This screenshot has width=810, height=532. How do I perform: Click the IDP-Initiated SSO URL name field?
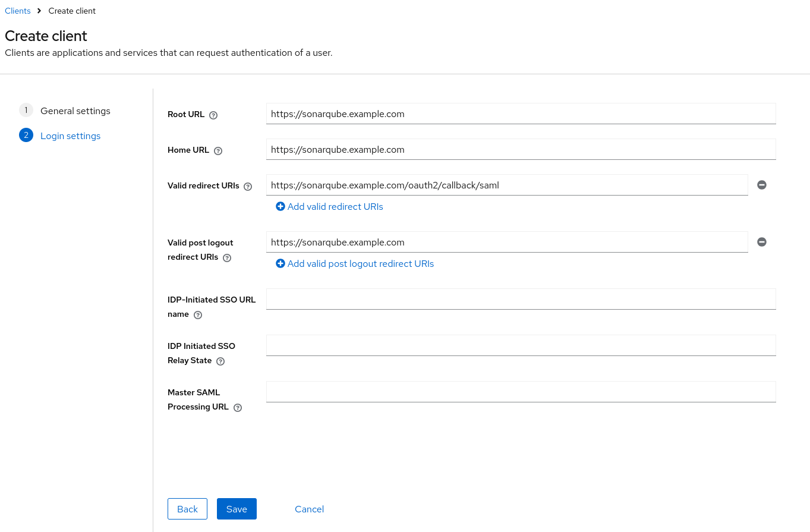point(521,298)
